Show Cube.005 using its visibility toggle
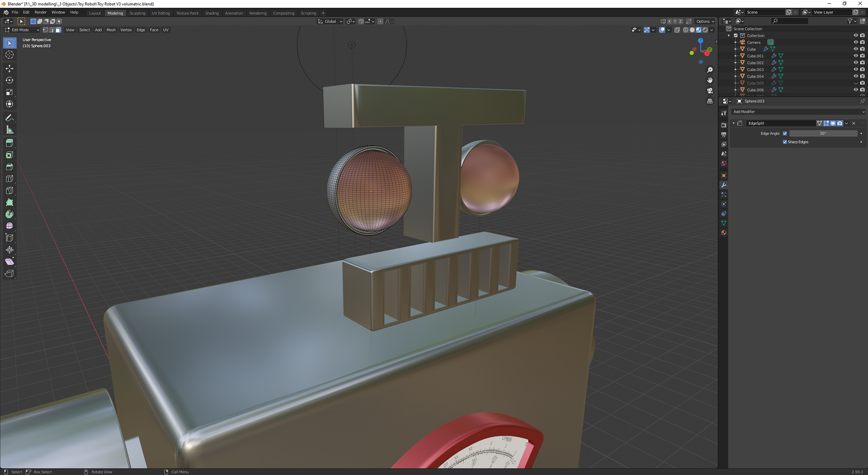 [x=855, y=83]
